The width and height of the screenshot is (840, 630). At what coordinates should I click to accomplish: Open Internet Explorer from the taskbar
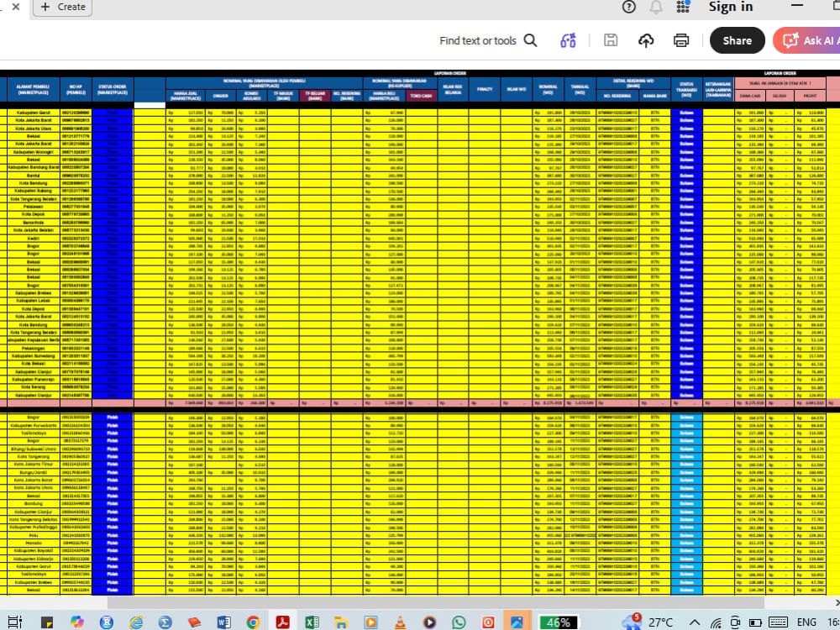pos(136,622)
